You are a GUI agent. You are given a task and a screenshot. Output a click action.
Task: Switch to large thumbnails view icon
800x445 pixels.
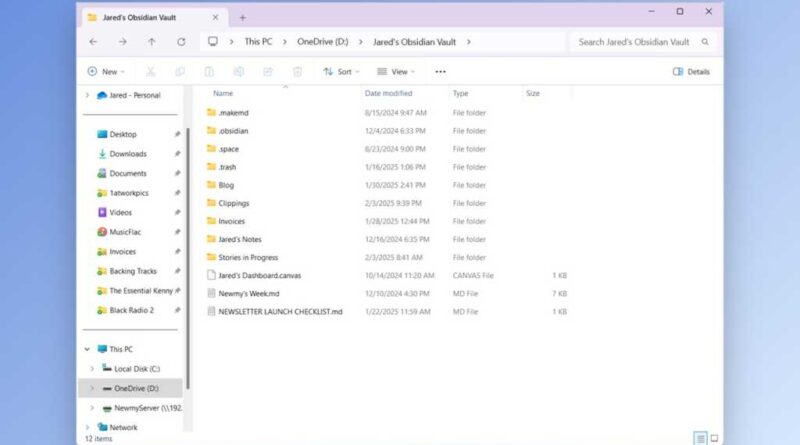click(714, 438)
